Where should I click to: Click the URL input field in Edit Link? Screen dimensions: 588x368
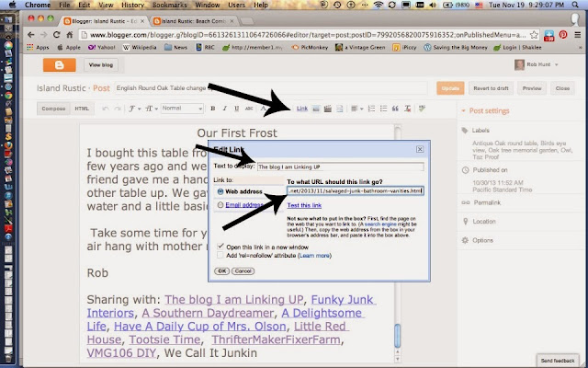(x=356, y=190)
